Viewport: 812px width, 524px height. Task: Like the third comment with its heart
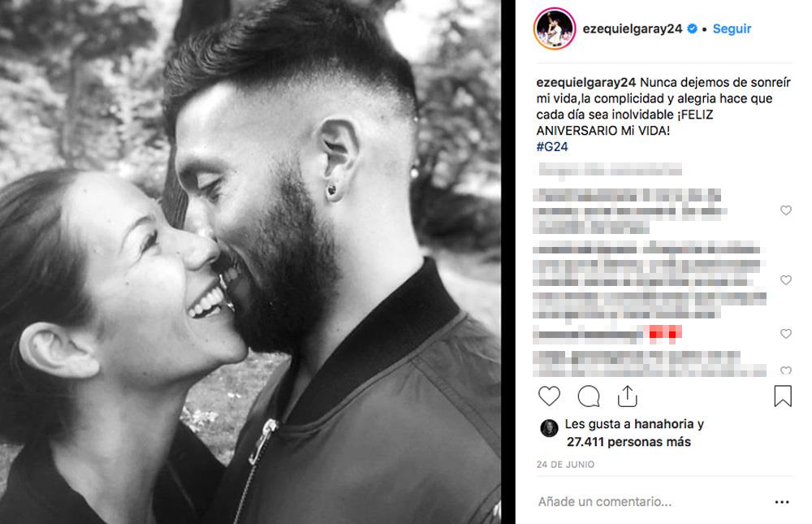[785, 334]
